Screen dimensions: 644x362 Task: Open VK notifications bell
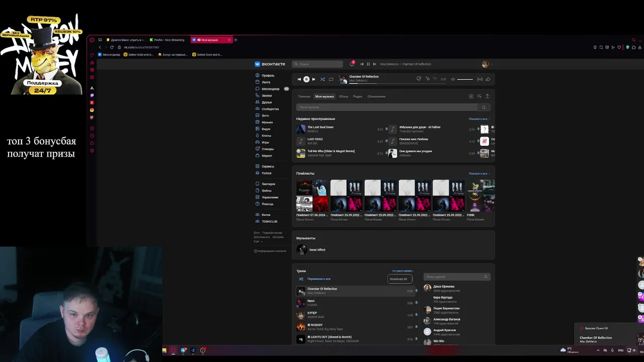point(352,64)
